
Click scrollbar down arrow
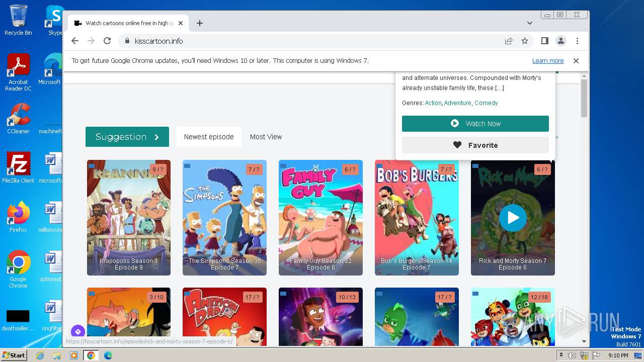(x=584, y=341)
